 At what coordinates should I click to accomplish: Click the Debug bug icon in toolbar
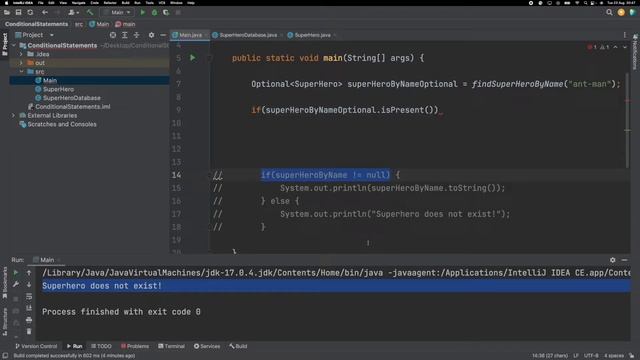[154, 13]
